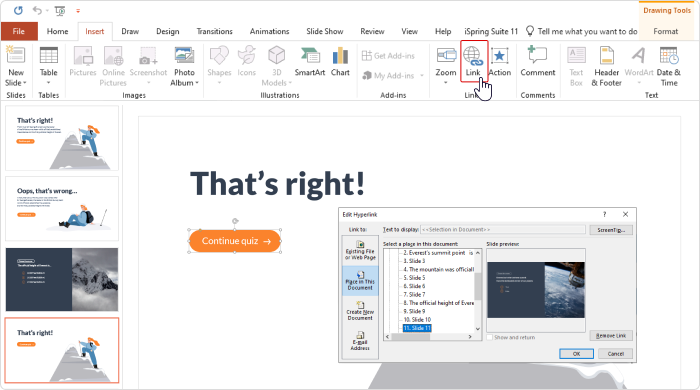
Task: Open the Transitions tab
Action: point(214,31)
